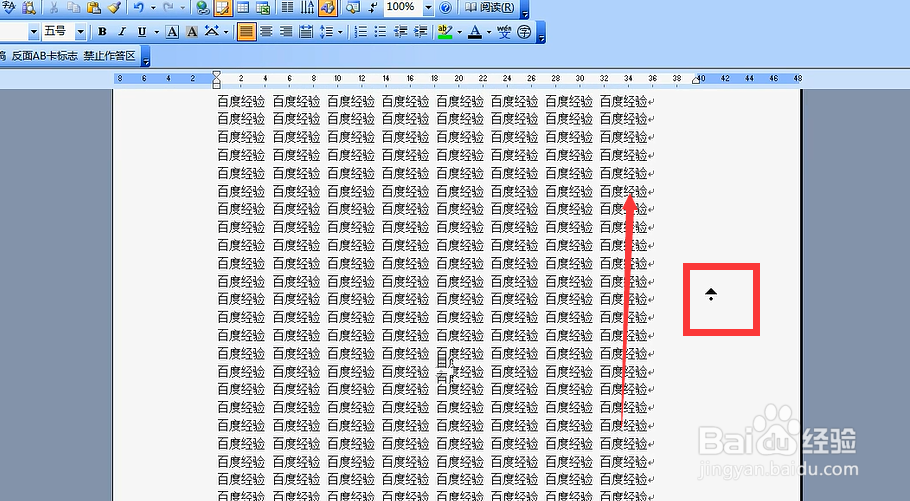This screenshot has width=910, height=501.
Task: Apply bulleted list formatting
Action: pyautogui.click(x=381, y=31)
